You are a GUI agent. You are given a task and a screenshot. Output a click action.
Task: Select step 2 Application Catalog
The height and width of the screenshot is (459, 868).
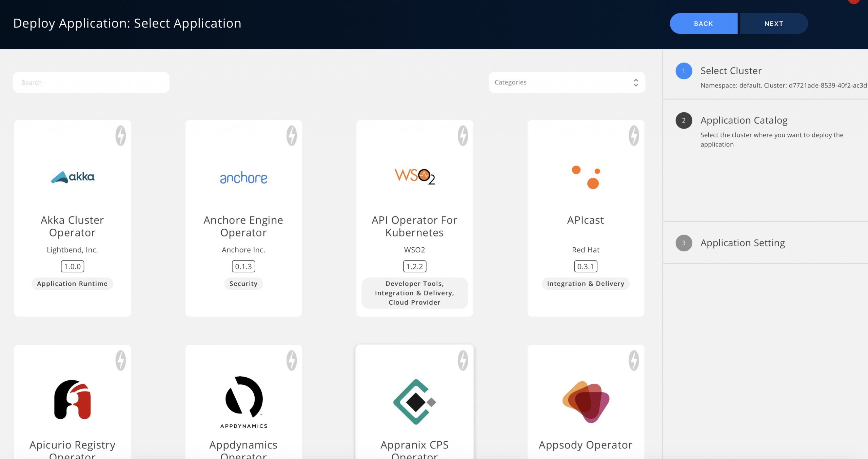[x=744, y=120]
